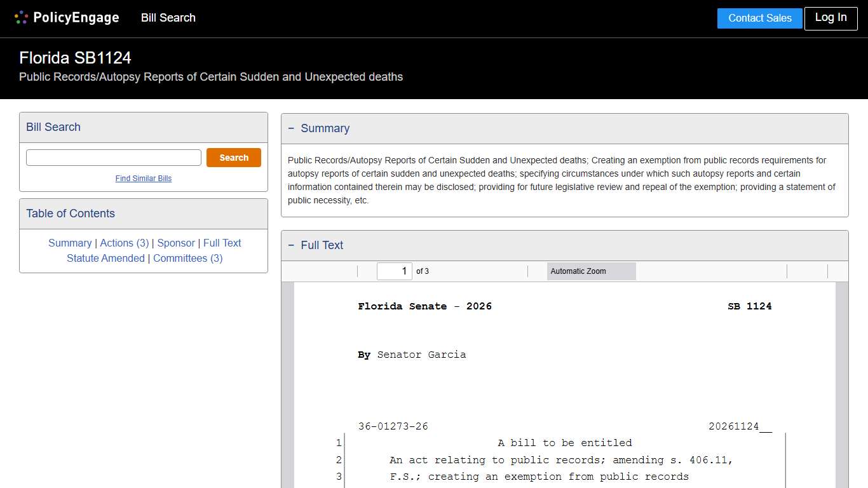Go to Actions (3) in Table of Contents
Viewport: 868px width, 488px height.
pos(125,243)
